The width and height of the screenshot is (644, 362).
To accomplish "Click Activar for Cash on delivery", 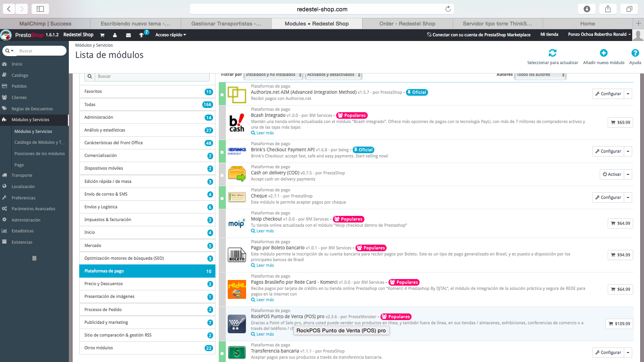I will coord(611,174).
